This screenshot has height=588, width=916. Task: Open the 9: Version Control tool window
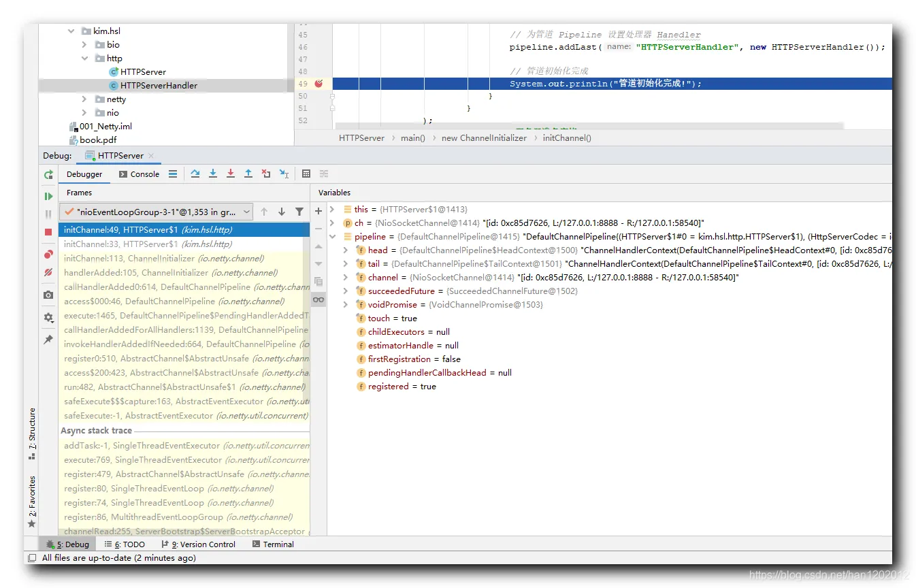(x=199, y=544)
